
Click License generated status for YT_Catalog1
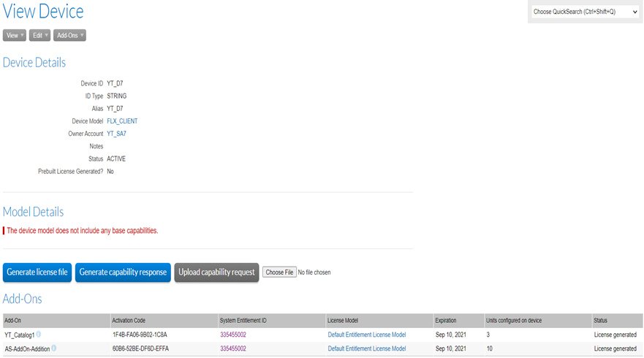(x=615, y=335)
